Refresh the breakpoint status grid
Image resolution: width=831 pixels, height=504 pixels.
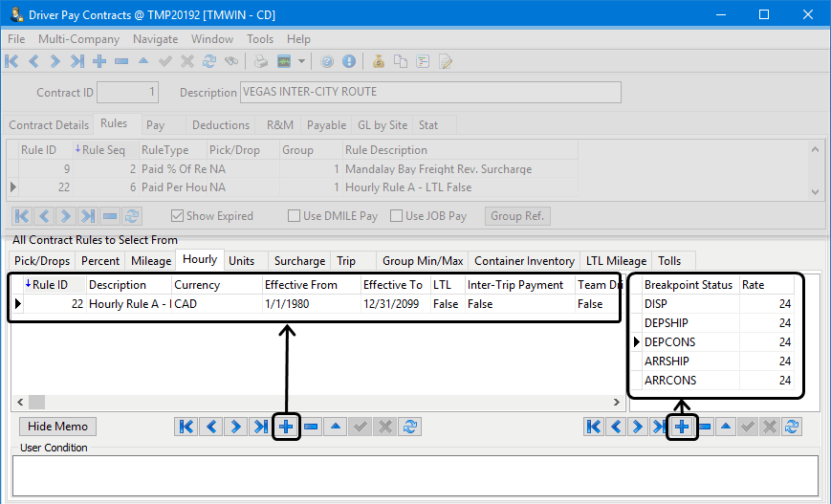(792, 427)
